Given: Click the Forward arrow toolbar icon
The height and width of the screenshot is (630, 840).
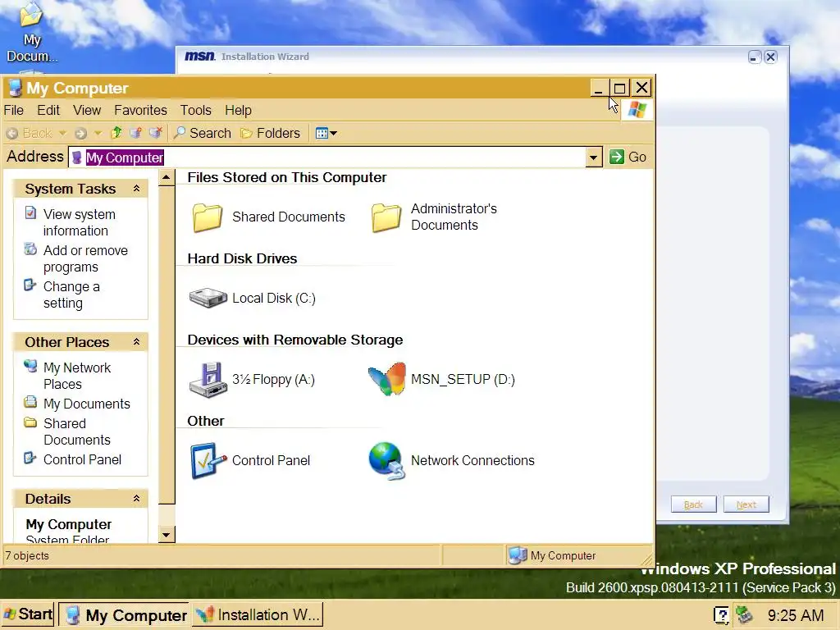Looking at the screenshot, I should (x=81, y=134).
